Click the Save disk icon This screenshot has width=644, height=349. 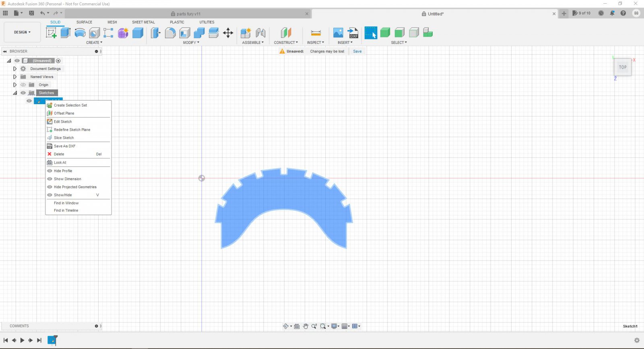31,13
